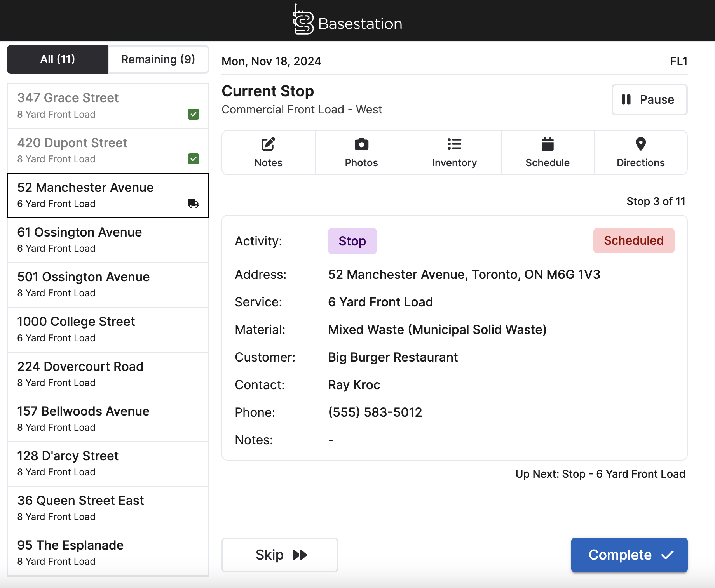Open the Photos capture tool
This screenshot has height=588, width=715.
pyautogui.click(x=361, y=153)
